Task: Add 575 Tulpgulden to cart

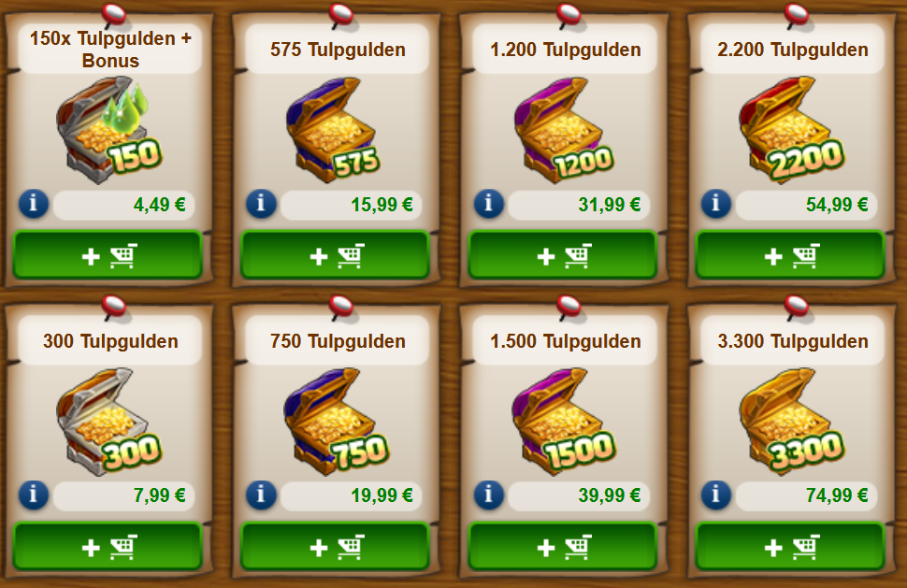Action: 335,255
